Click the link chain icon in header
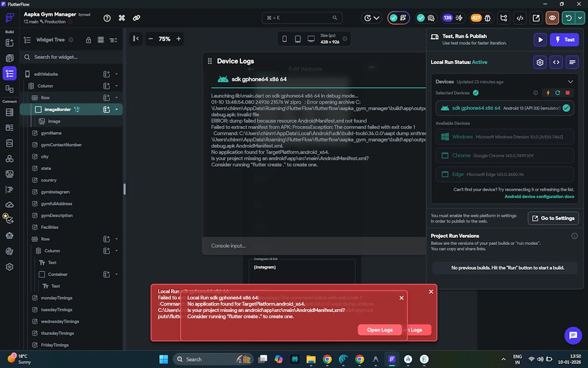The image size is (588, 368). [136, 18]
